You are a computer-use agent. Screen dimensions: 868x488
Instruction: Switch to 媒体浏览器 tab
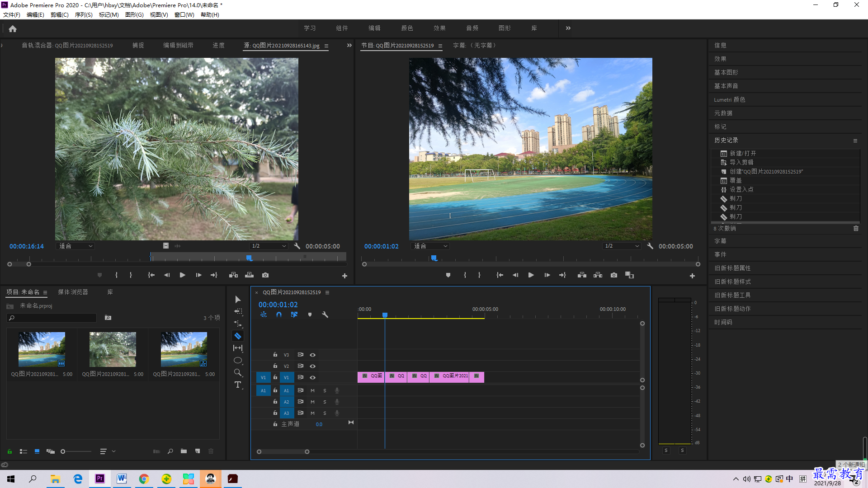73,292
